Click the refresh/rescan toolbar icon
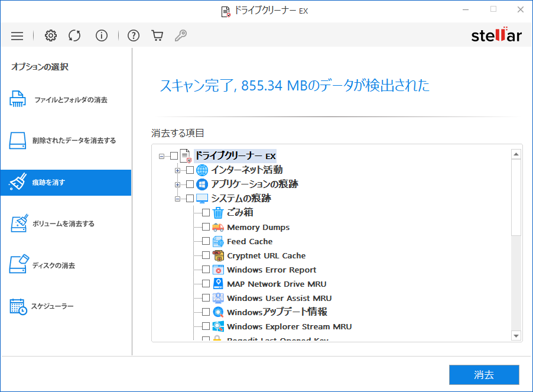Viewport: 533px width, 392px height. [74, 35]
